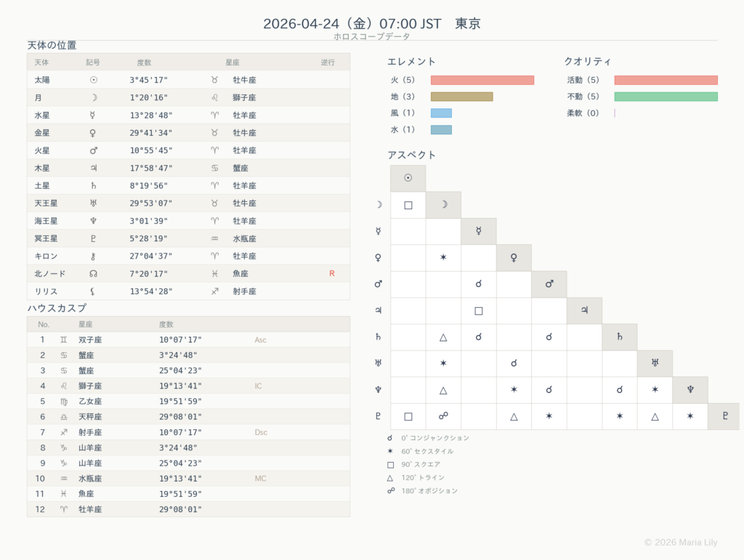This screenshot has height=560, width=744.
Task: Click the Sun header cell atop the aspect grid
Action: click(x=408, y=178)
